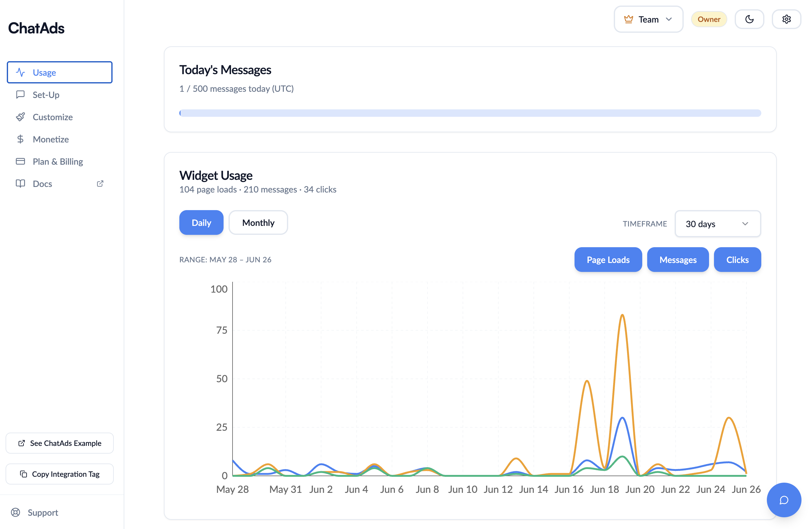Click the Customize paintbrush icon
The height and width of the screenshot is (529, 812).
20,117
